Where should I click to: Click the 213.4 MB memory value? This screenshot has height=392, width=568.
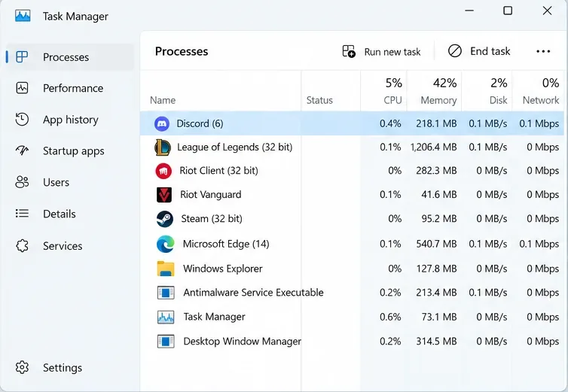coord(436,293)
